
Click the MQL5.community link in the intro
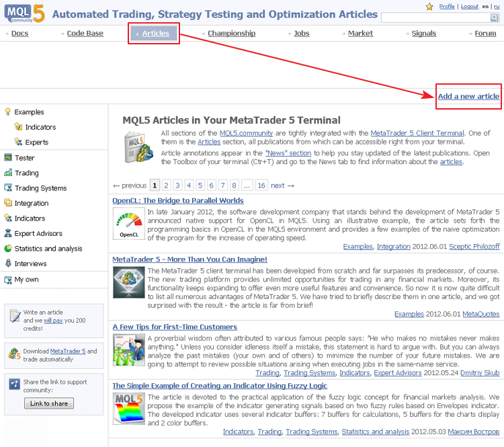(246, 133)
